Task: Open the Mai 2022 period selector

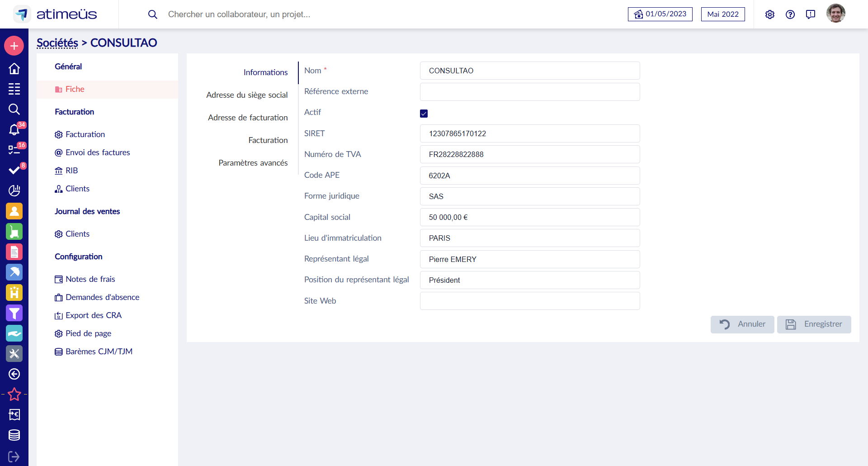Action: click(722, 14)
